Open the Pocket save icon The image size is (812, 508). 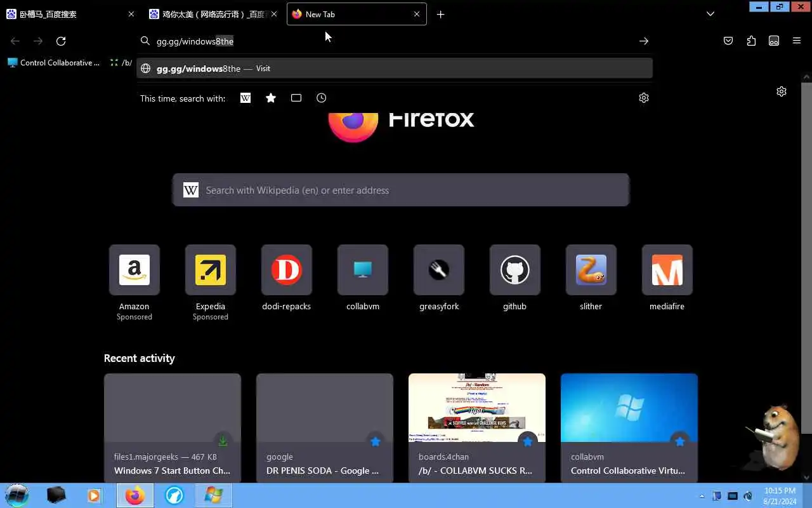pos(728,41)
